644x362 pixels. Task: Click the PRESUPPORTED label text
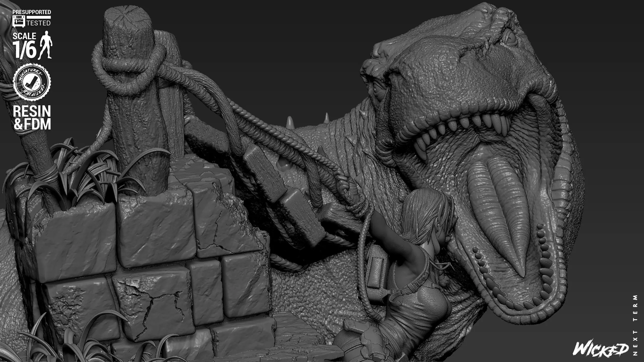[32, 12]
